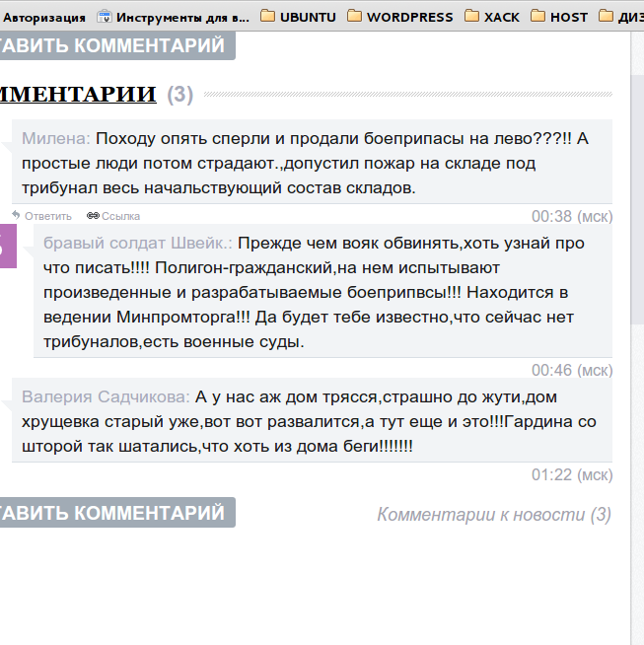Click the chain link icon next to 'Ссылка'

coord(93,216)
